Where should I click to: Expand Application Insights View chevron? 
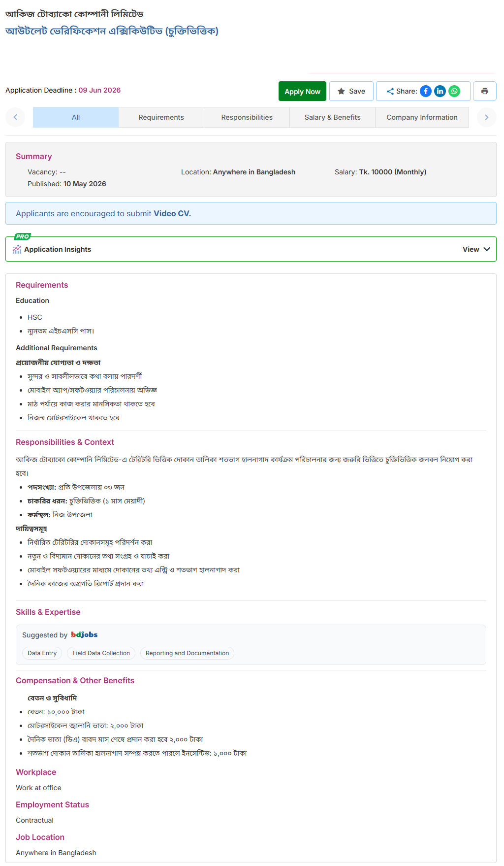(487, 249)
